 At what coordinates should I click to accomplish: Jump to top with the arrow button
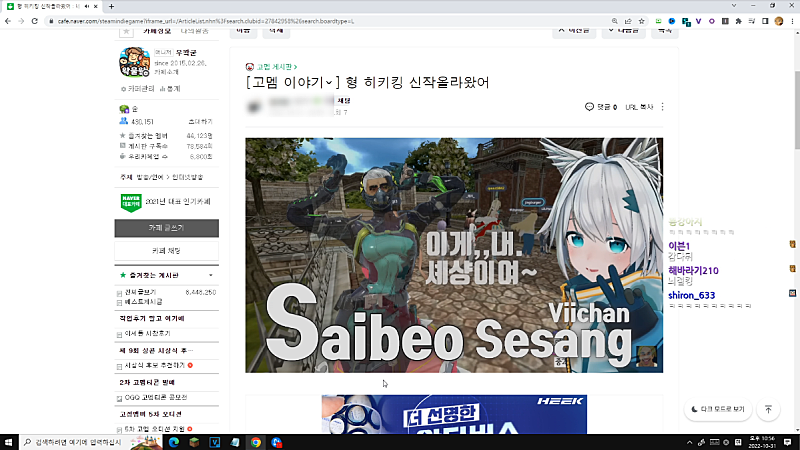tap(768, 409)
